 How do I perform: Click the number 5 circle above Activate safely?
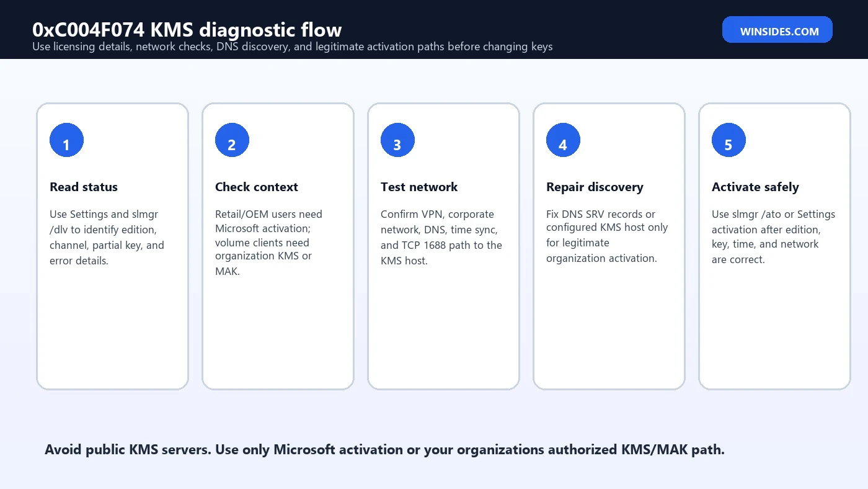(728, 140)
